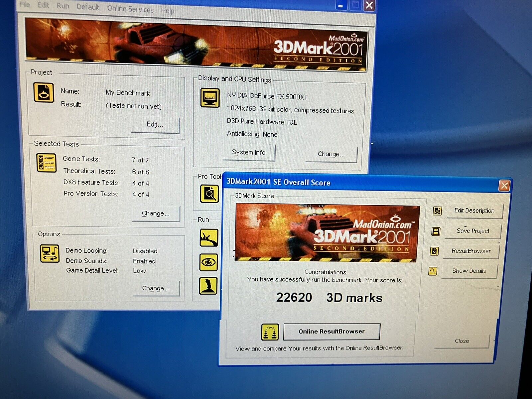Click the joystick game icon under Run
Screen dimensions: 532x399
208,286
